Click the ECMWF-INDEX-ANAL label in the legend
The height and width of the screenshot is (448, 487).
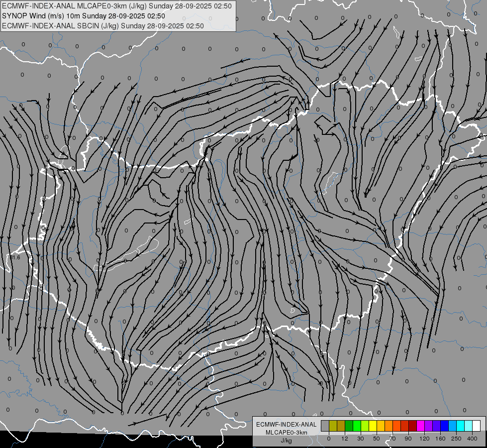coord(286,425)
